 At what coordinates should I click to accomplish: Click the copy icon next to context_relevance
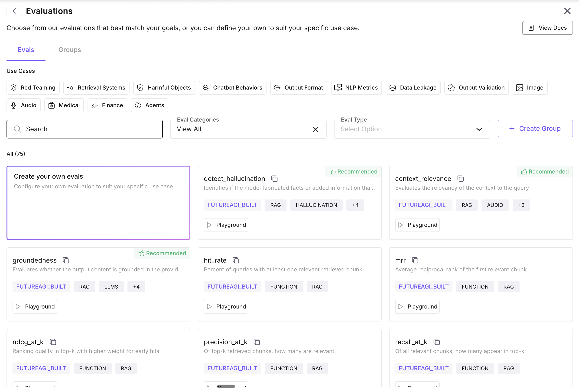pos(460,178)
